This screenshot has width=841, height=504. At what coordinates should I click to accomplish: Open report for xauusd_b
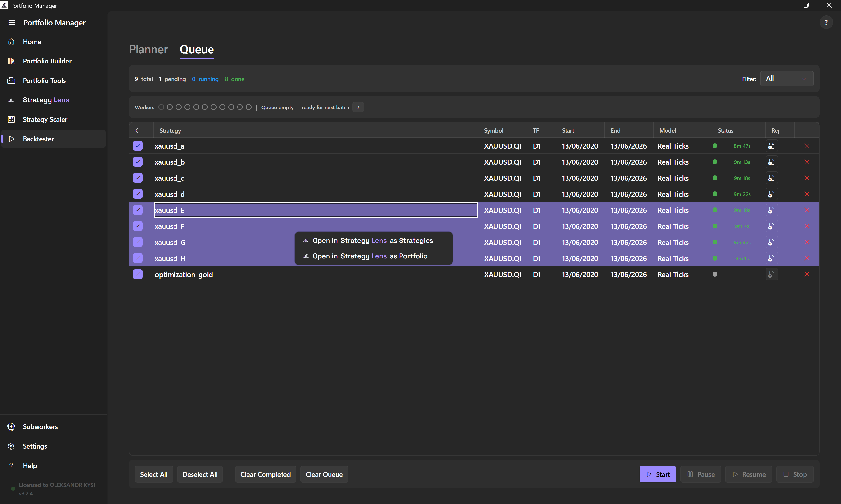coord(771,162)
